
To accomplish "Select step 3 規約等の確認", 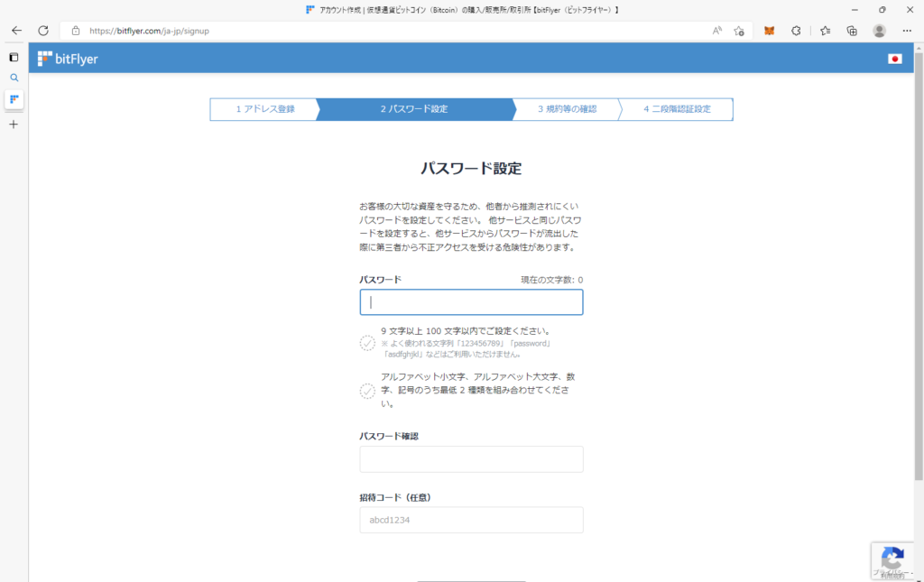I will point(567,109).
